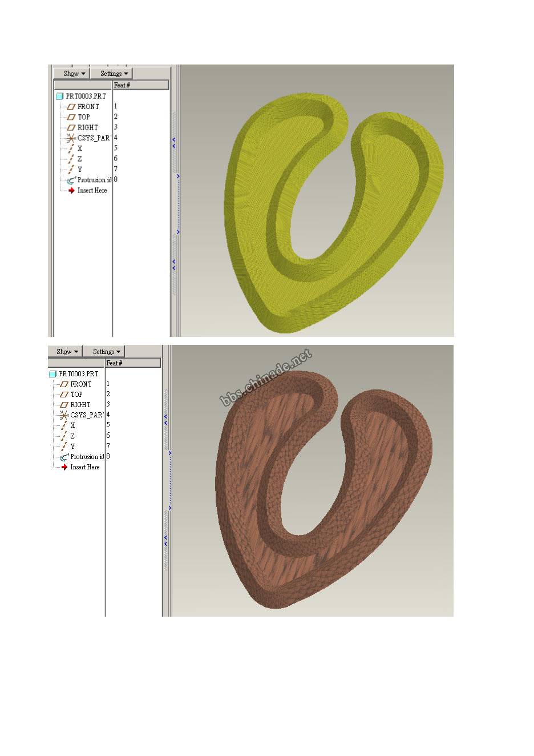This screenshot has width=534, height=756.
Task: Select the RIGHT datum plane icon in the brown model's tree
Action: pos(64,405)
